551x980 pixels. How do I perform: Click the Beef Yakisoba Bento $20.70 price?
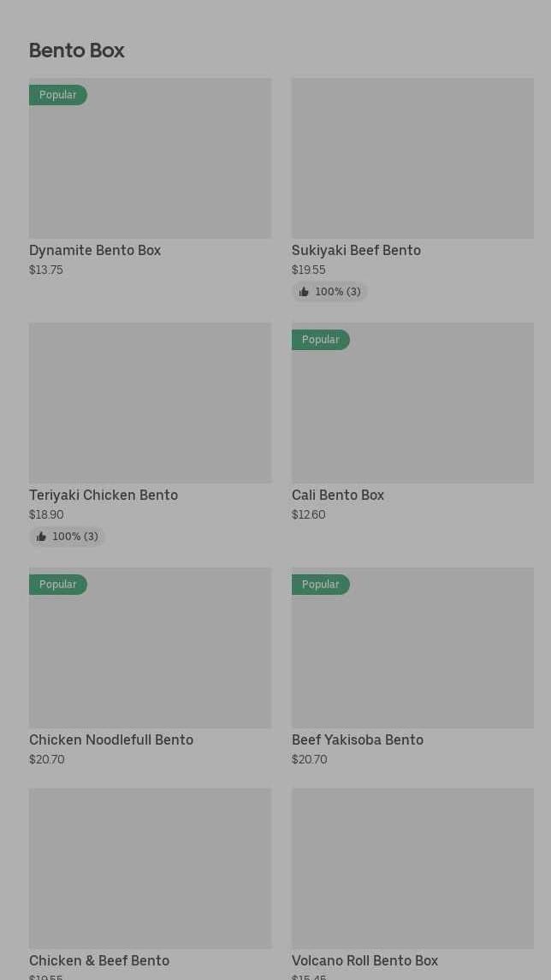(x=310, y=759)
